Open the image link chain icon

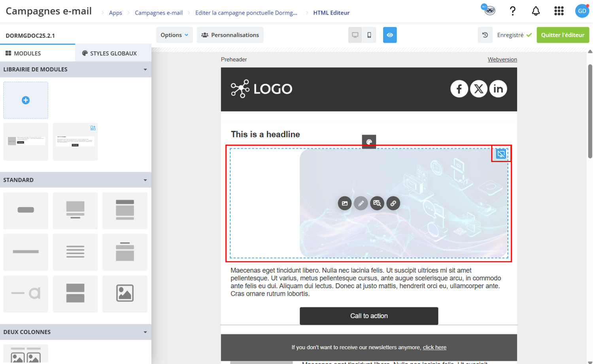(x=393, y=203)
